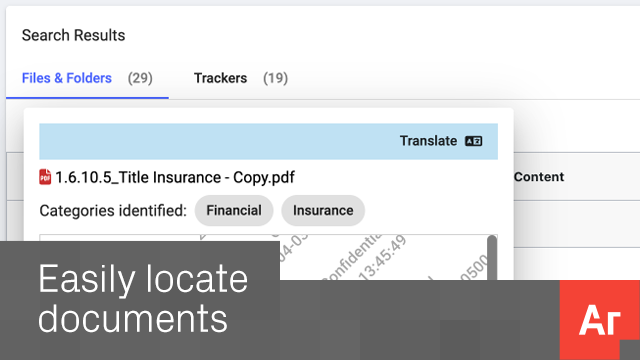Click the Content column header
This screenshot has width=640, height=360.
(539, 177)
